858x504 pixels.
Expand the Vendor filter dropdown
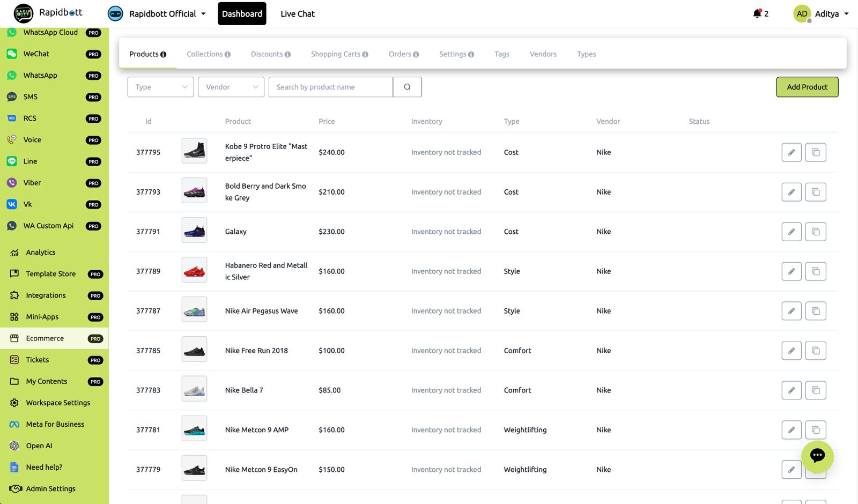point(231,87)
